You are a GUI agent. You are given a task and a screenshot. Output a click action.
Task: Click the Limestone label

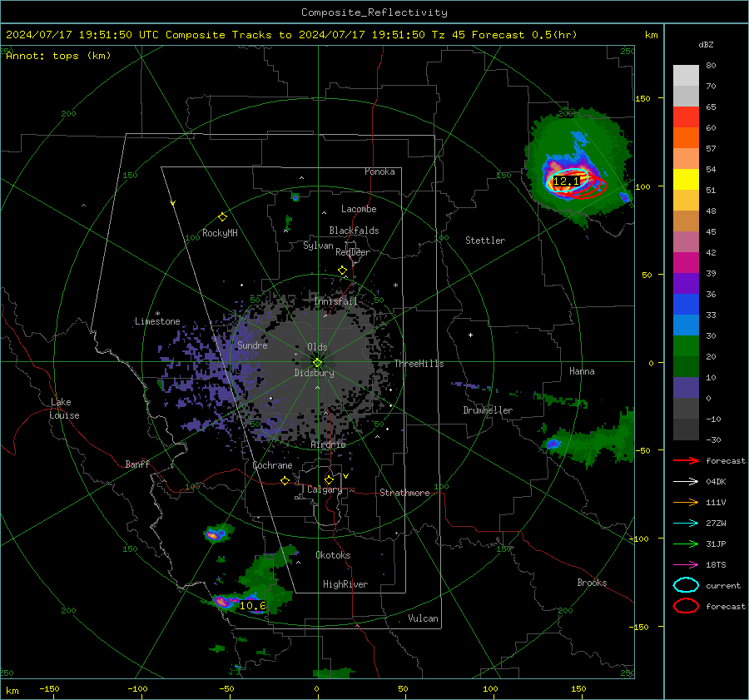[x=157, y=321]
